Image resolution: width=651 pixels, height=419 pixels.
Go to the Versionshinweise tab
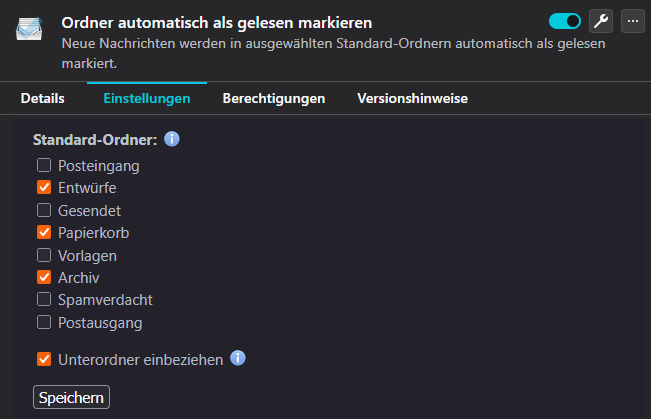(x=412, y=98)
